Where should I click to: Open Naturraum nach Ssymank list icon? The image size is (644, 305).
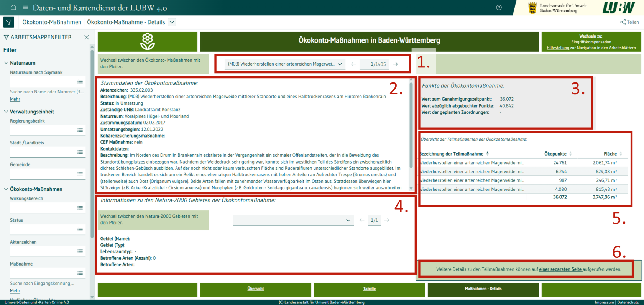[x=80, y=82]
